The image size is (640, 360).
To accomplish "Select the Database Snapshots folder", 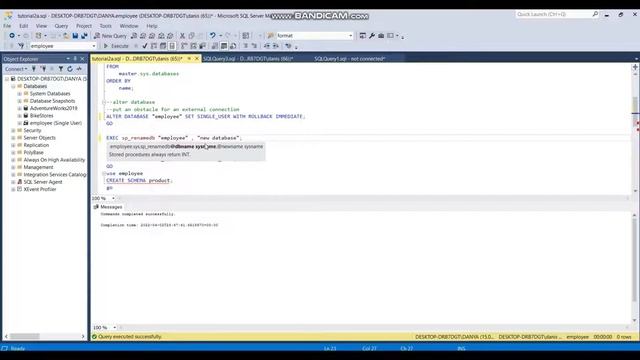I will tap(52, 101).
